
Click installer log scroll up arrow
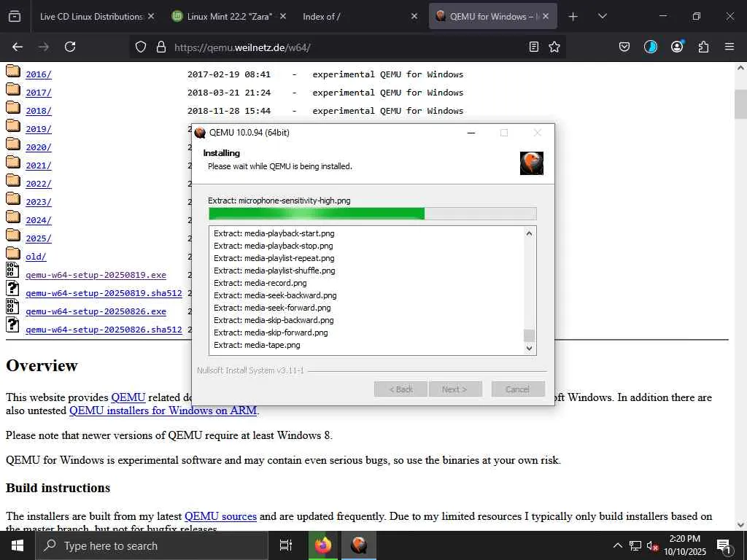[x=529, y=233]
